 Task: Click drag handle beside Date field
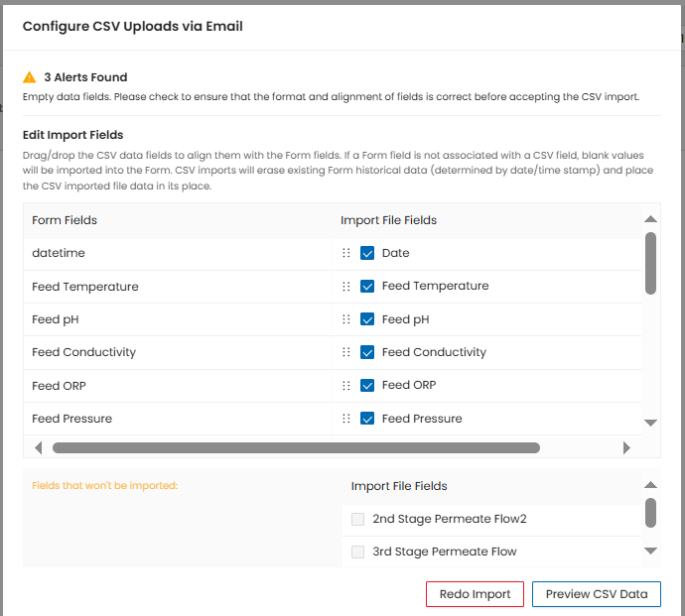point(346,253)
